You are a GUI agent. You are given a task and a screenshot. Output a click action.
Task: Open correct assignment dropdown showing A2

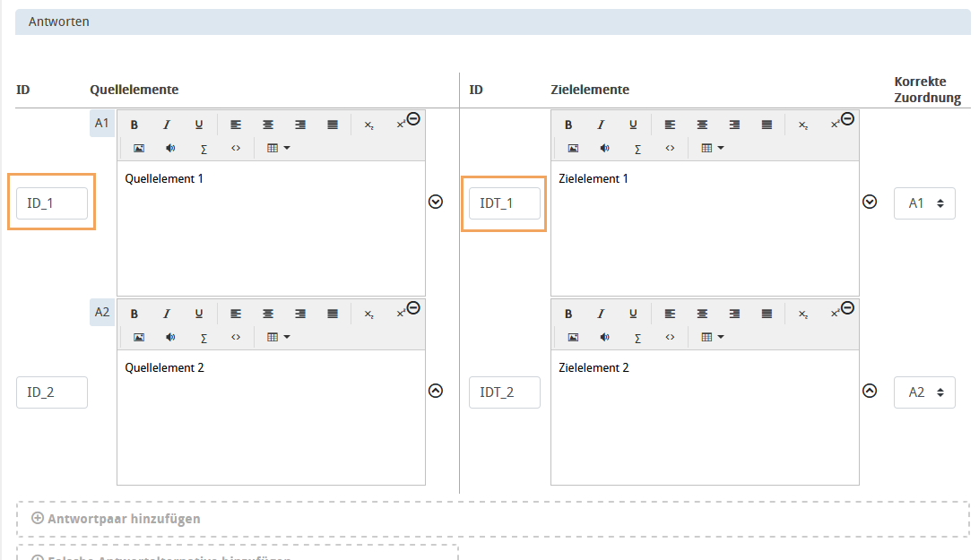pyautogui.click(x=924, y=392)
